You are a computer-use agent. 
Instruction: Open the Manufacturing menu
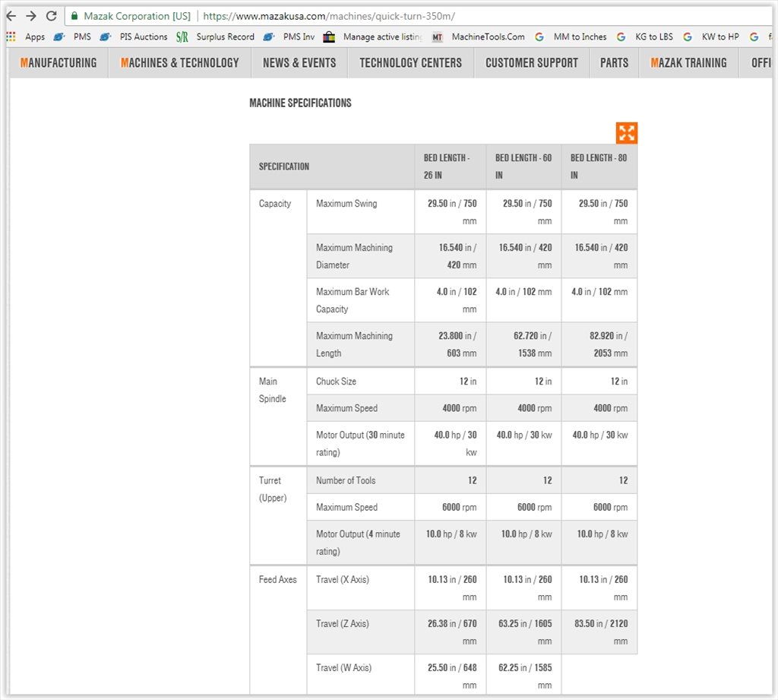(x=59, y=62)
